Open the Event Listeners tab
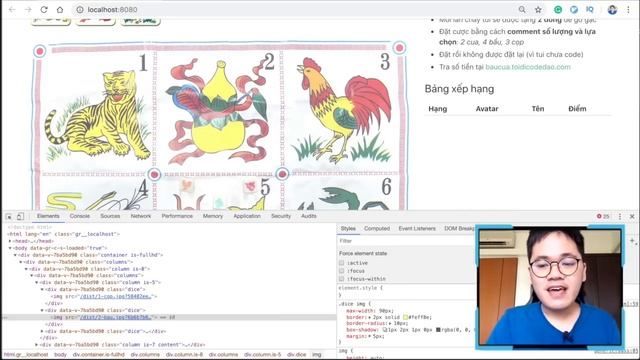640x360 pixels. (417, 229)
